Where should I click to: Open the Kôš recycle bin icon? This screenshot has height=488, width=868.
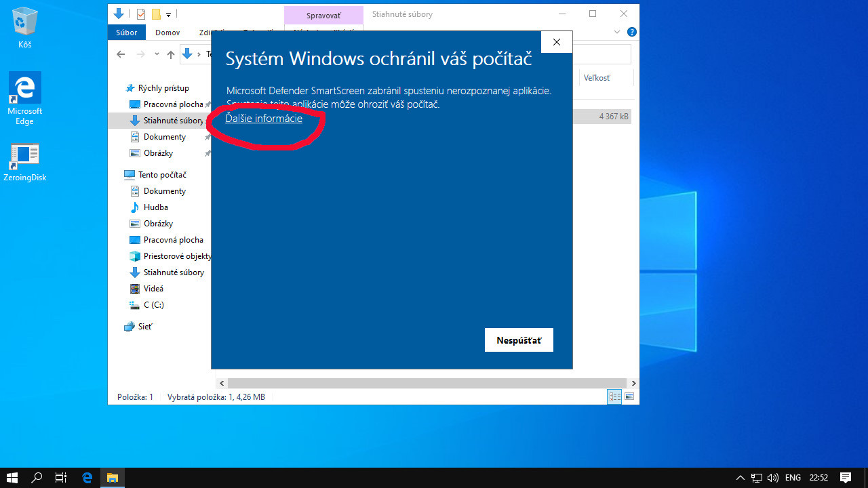coord(25,28)
